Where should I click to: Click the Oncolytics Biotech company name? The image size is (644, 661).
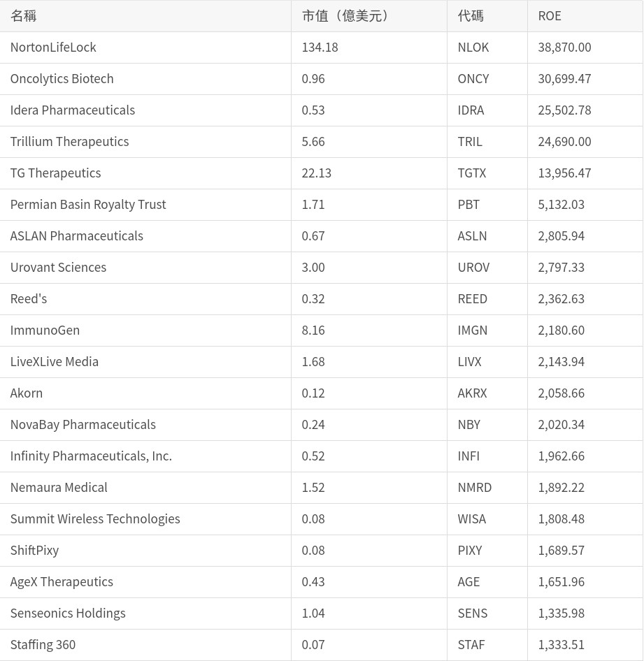[62, 79]
